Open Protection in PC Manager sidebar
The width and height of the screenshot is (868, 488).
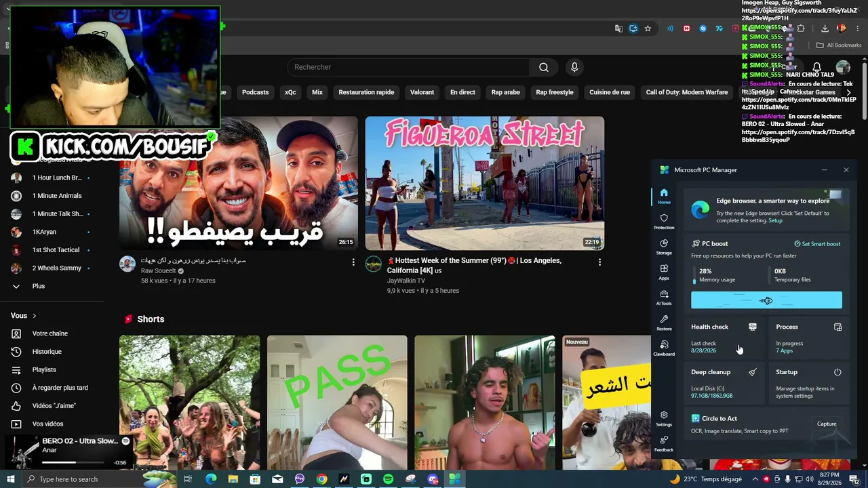pos(664,222)
